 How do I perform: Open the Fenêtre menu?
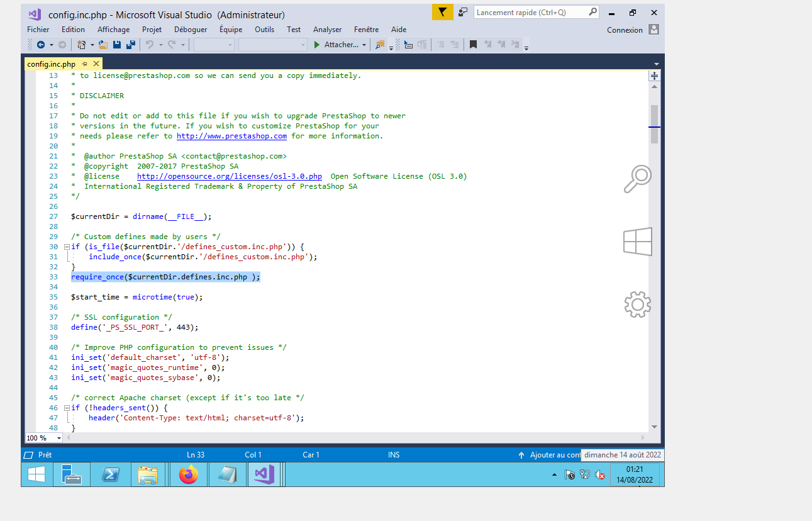(x=367, y=30)
